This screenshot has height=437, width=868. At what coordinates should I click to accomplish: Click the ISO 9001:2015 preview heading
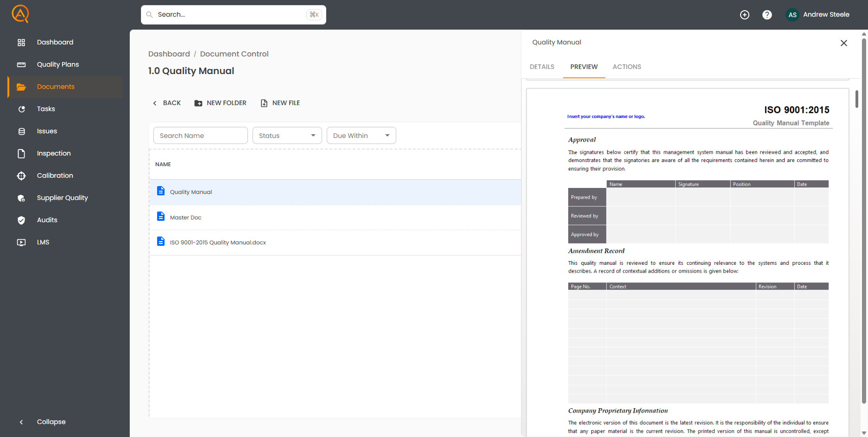(x=797, y=110)
